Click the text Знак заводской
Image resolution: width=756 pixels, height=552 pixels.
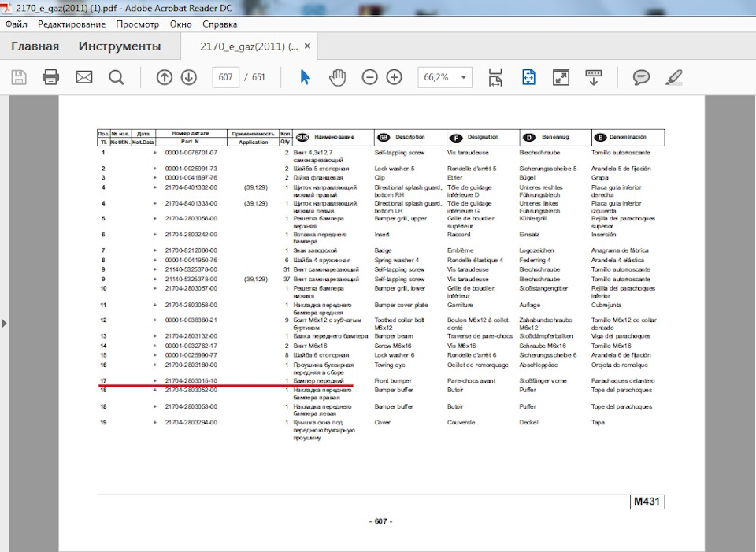315,250
